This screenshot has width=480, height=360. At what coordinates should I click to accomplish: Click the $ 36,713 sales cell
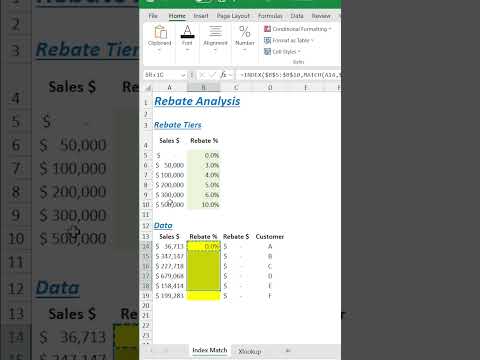(x=170, y=246)
